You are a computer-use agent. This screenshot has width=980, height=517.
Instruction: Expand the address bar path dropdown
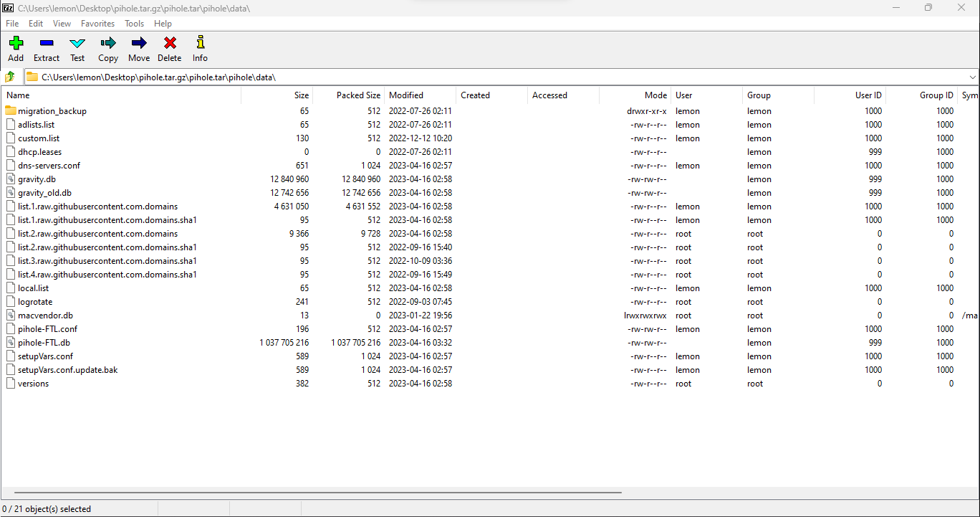972,77
